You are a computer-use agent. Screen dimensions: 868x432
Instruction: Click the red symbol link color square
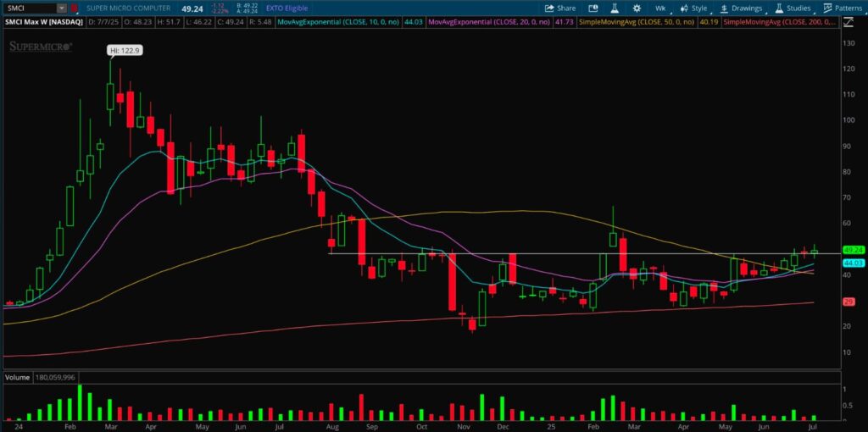(75, 8)
